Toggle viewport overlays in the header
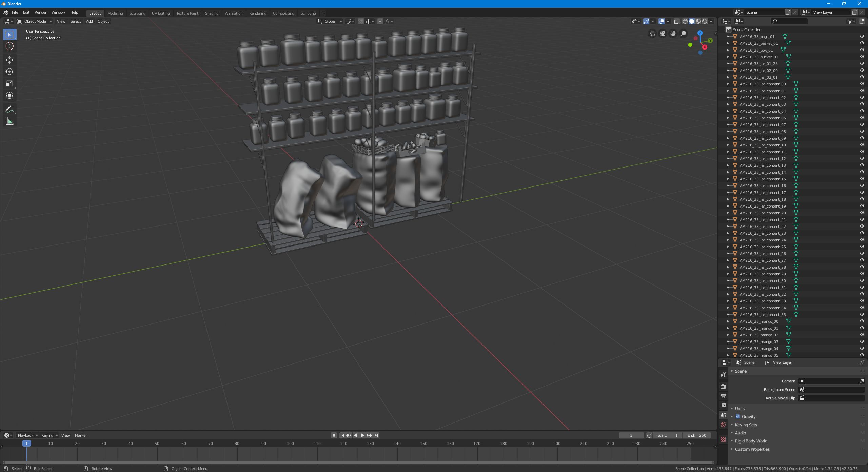 click(x=661, y=21)
